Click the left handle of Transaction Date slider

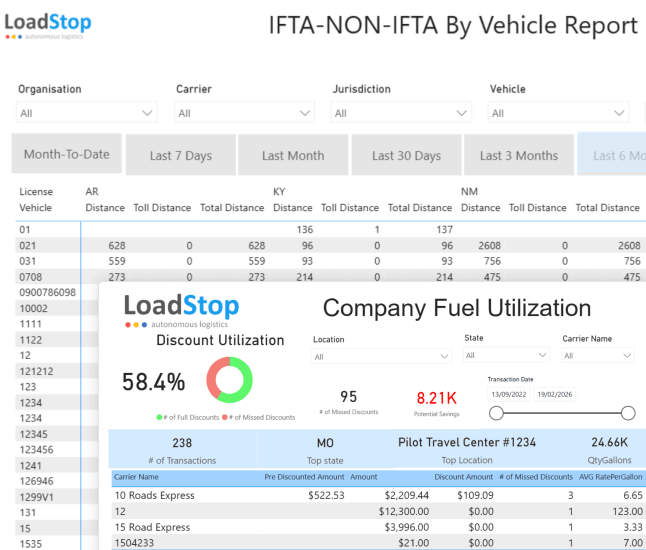click(496, 413)
